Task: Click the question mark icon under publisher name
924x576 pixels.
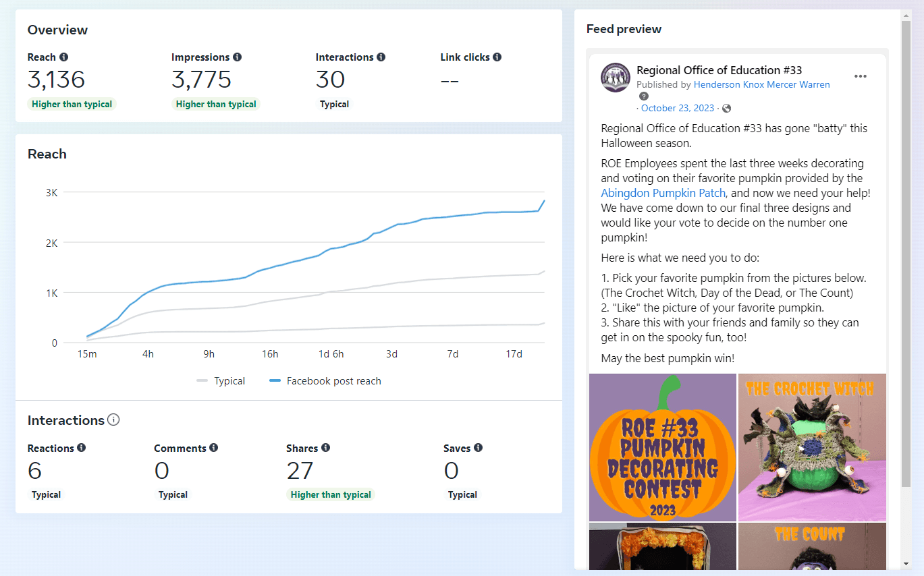Action: pos(644,96)
